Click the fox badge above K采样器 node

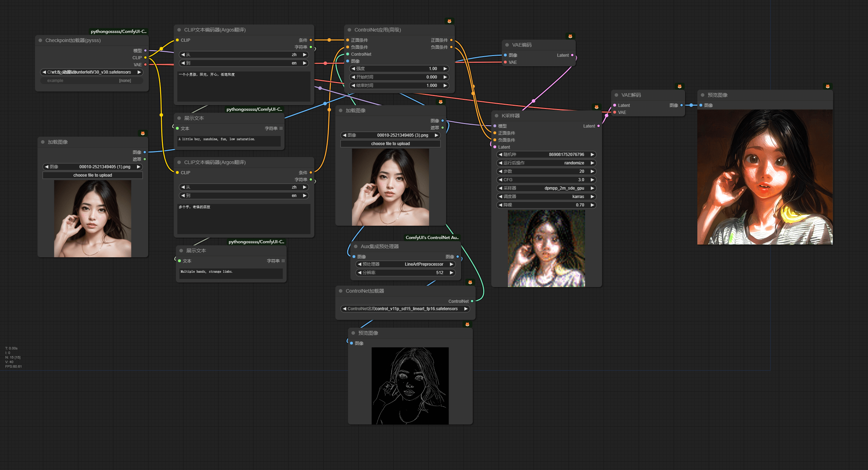(x=596, y=107)
